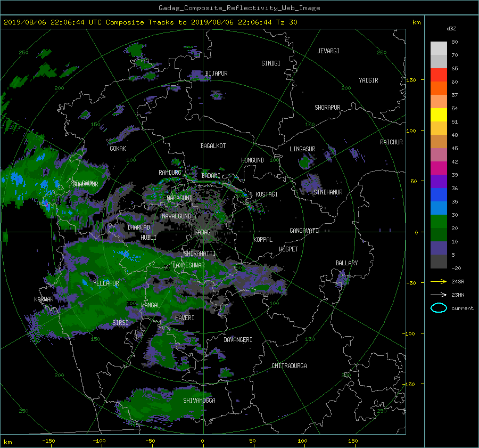Click the LINGASUR city label
Screen dimensions: 479x448
coord(302,149)
